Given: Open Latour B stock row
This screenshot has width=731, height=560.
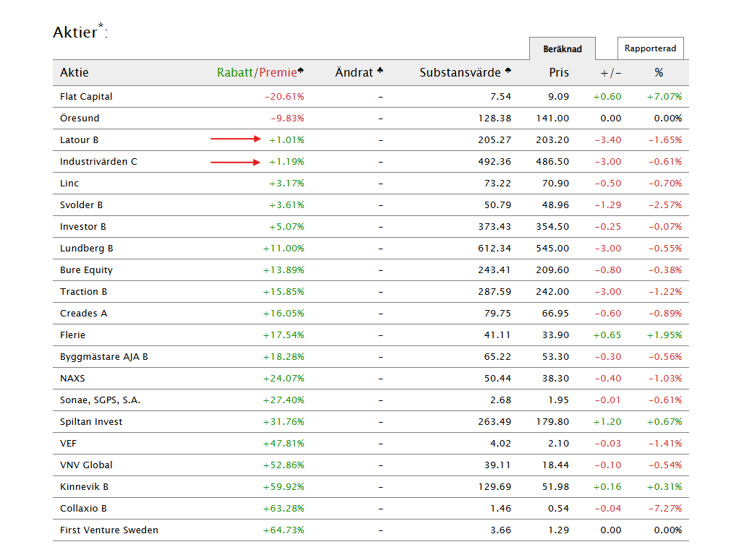Looking at the screenshot, I should (x=371, y=139).
